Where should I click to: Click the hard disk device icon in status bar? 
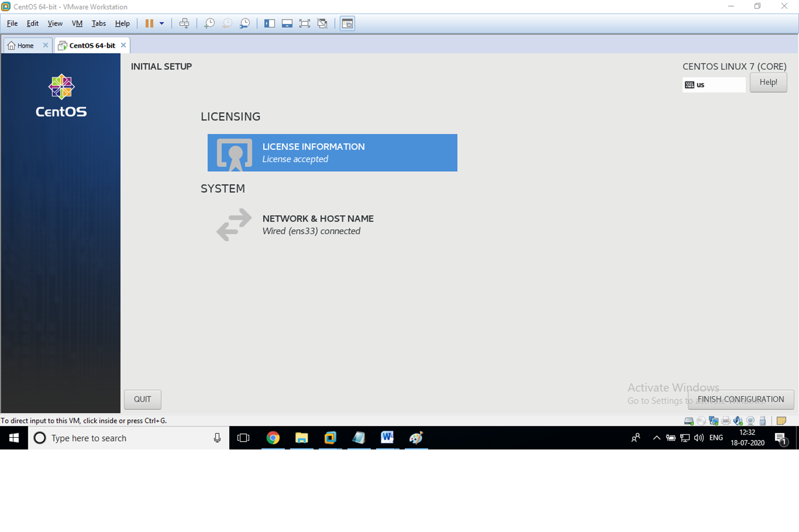pos(689,420)
